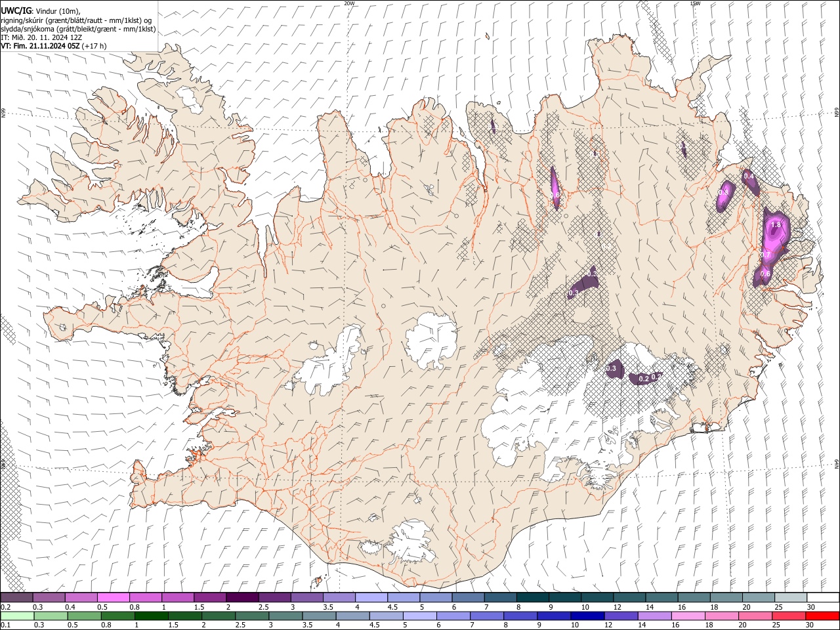Click the palest green lower swatch between 0.1 and 0.3
The width and height of the screenshot is (840, 630).
16,616
